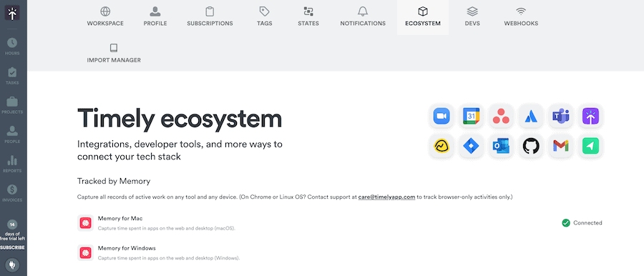Click the Asana integration icon
Screen dimensions: 644x276
(501, 117)
